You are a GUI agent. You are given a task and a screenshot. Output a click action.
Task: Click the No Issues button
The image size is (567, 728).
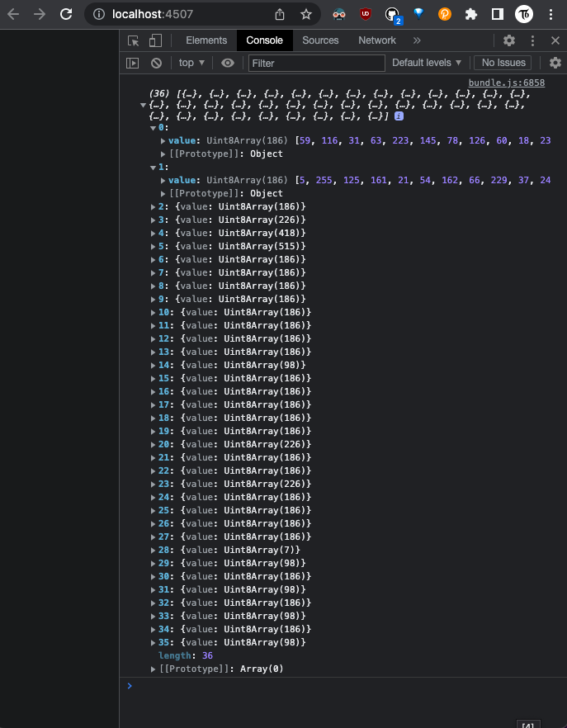coord(503,62)
